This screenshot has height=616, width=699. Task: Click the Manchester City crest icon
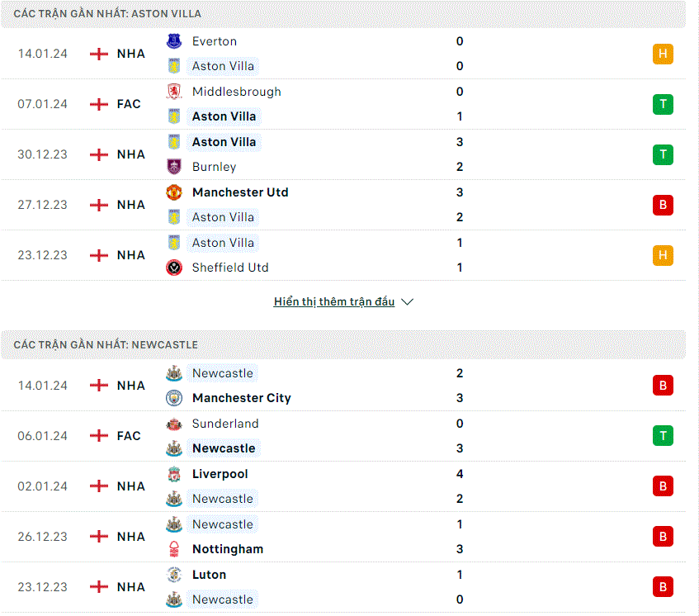point(174,397)
